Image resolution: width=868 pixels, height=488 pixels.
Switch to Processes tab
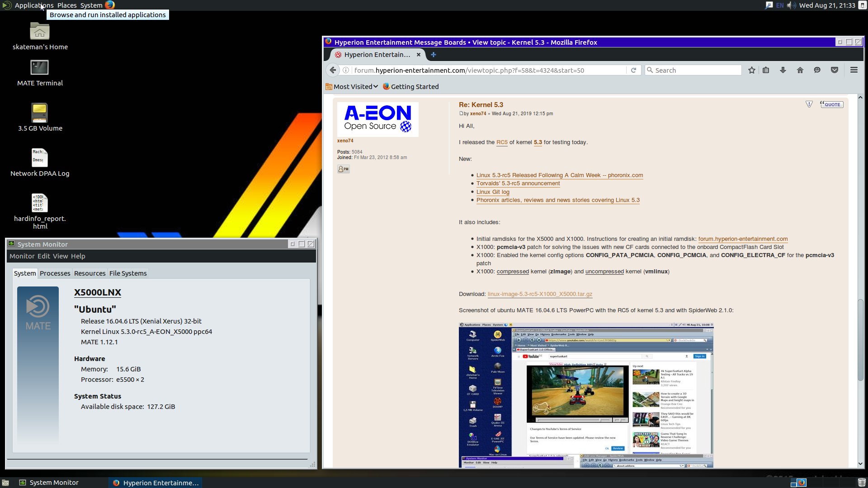(55, 273)
